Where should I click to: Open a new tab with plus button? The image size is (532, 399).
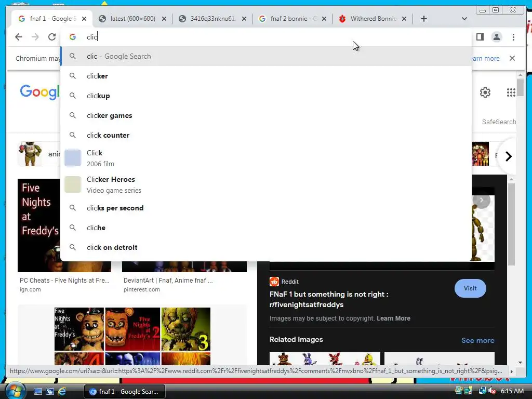click(424, 19)
